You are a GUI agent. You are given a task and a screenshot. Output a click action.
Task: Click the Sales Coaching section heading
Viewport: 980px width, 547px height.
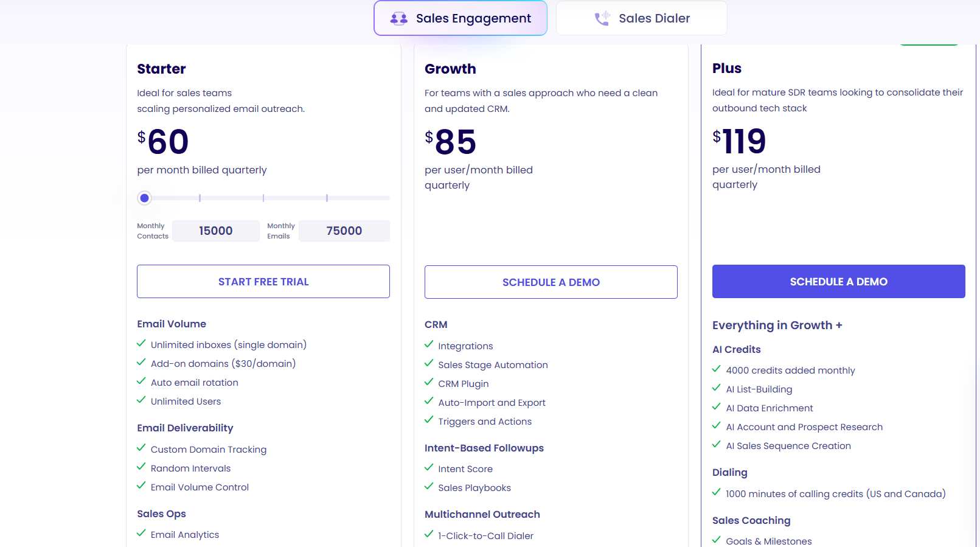click(x=751, y=520)
